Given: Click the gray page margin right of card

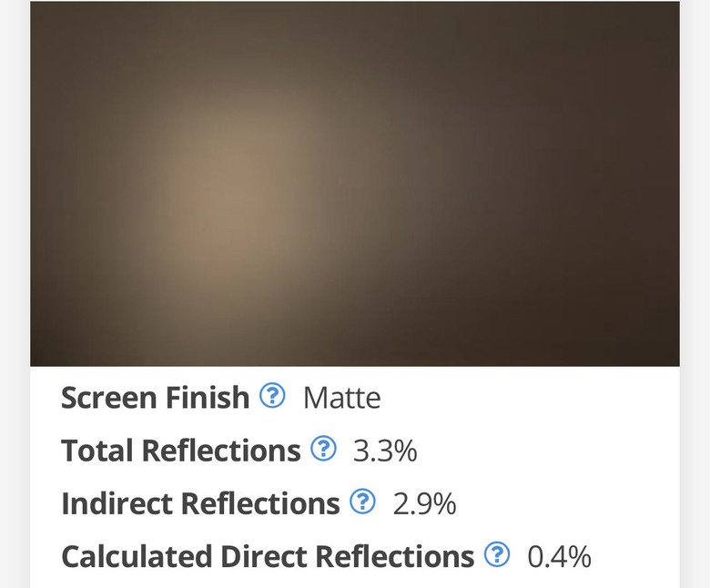Looking at the screenshot, I should (695, 294).
